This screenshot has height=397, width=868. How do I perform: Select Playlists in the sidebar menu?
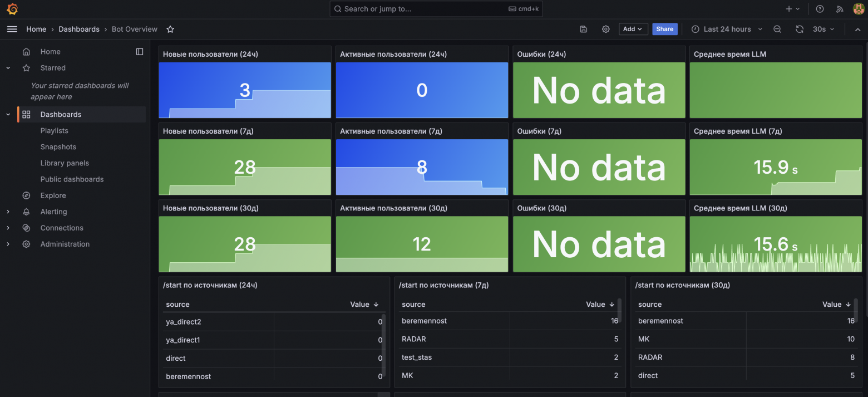54,130
